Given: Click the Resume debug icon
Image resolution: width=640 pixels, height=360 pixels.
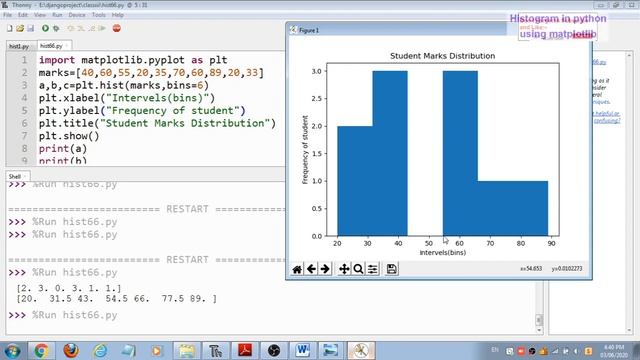Looking at the screenshot, I should pos(102,28).
